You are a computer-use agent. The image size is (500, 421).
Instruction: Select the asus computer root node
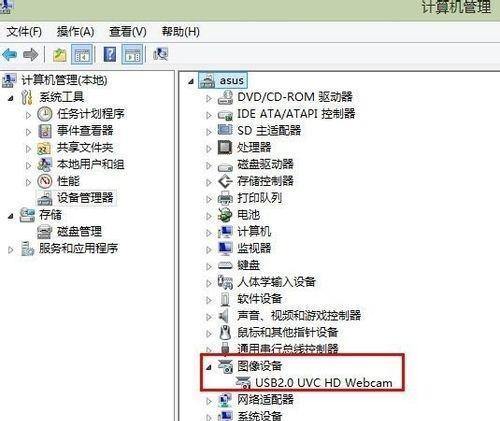point(231,81)
